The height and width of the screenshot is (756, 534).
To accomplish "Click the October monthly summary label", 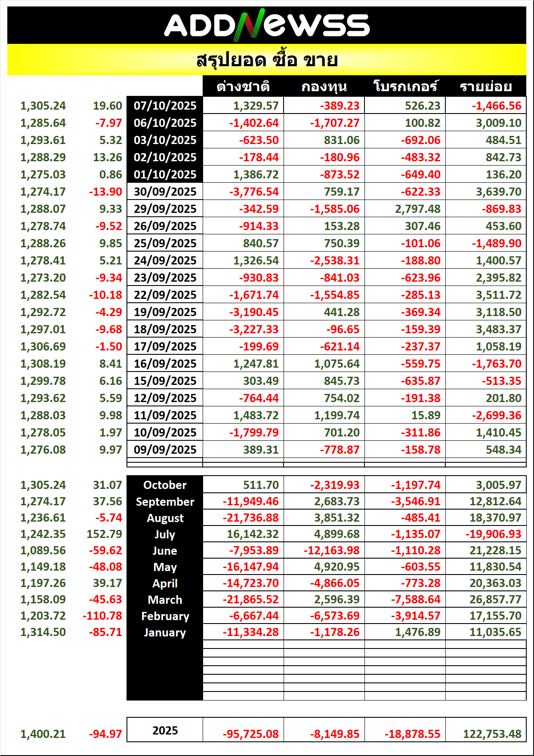I will [165, 485].
